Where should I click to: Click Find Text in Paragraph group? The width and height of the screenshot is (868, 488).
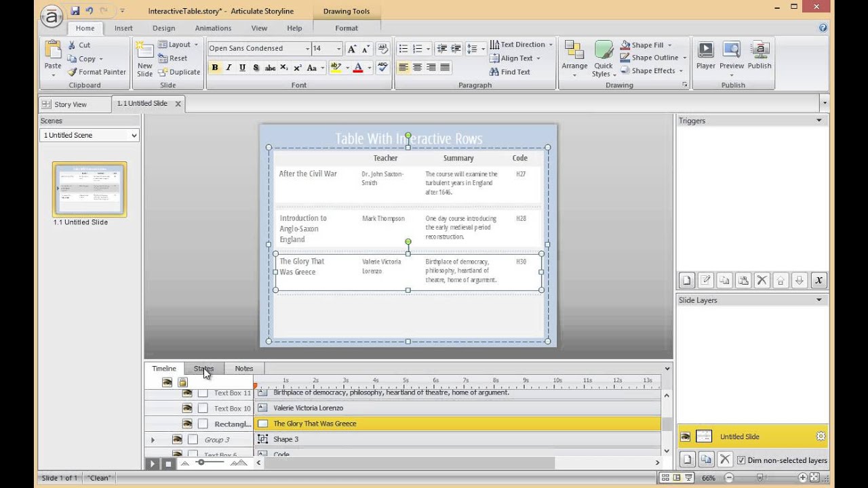509,72
